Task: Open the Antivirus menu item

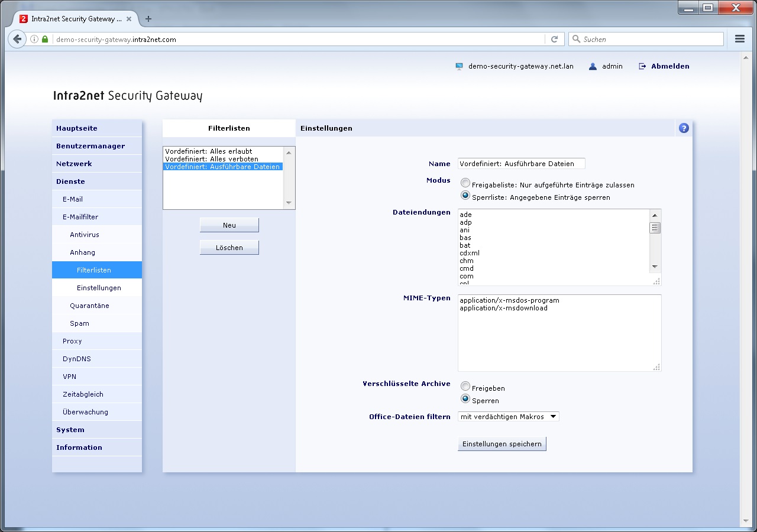Action: pos(85,235)
